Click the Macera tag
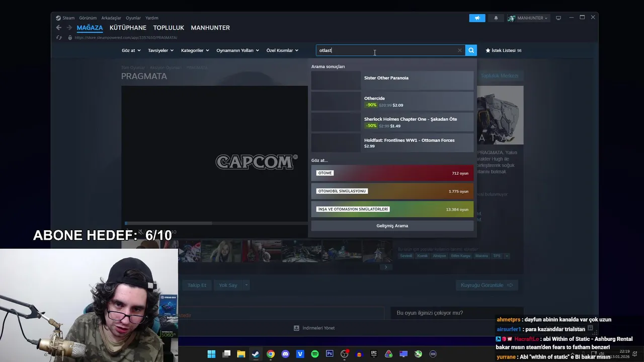Screen dimensions: 644x362 [481, 256]
